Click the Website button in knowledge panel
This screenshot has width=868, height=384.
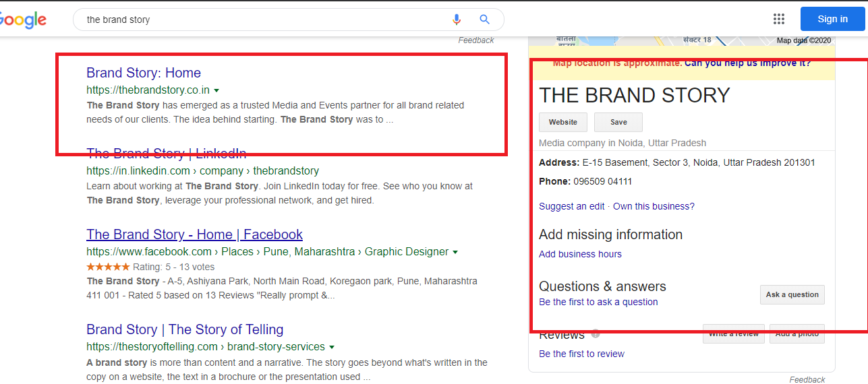pyautogui.click(x=562, y=122)
